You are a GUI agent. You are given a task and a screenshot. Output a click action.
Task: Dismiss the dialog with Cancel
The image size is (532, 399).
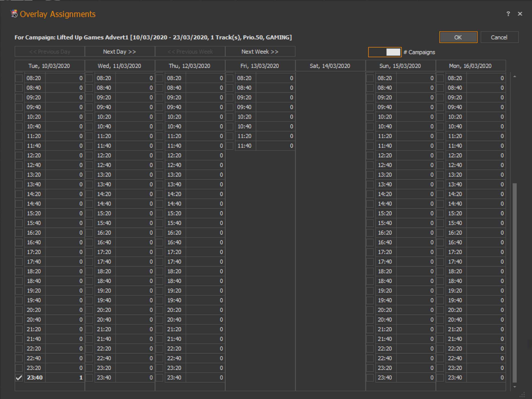tap(499, 37)
